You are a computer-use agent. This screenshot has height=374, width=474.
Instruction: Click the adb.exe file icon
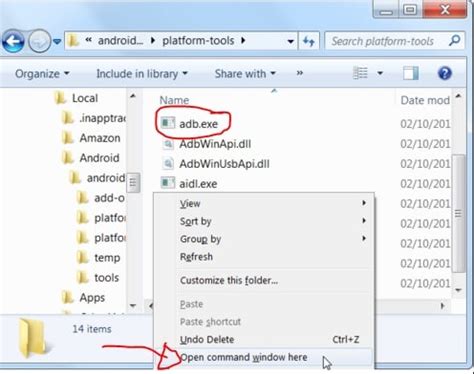pos(168,123)
